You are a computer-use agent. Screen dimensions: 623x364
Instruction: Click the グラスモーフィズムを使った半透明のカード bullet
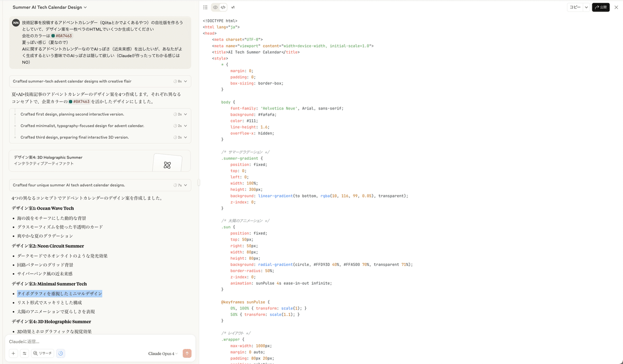coord(60,227)
